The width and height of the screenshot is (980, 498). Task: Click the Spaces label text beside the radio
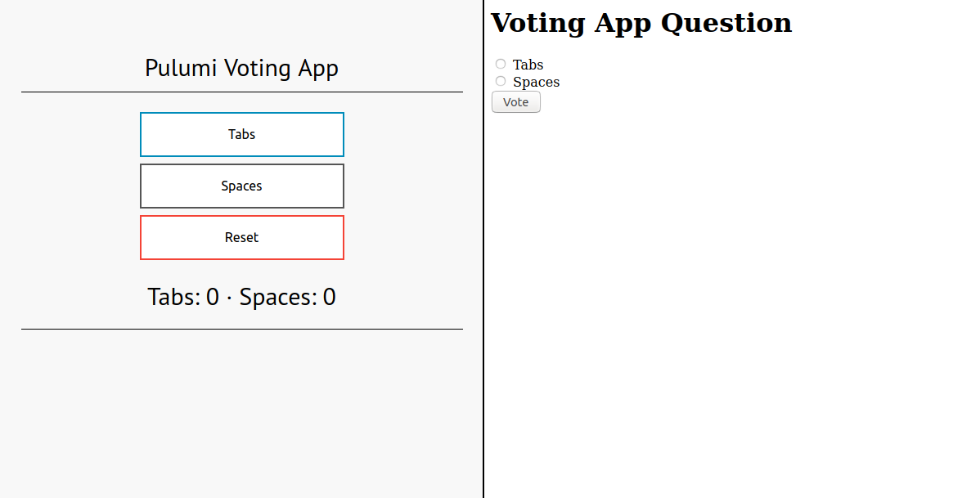[x=537, y=82]
